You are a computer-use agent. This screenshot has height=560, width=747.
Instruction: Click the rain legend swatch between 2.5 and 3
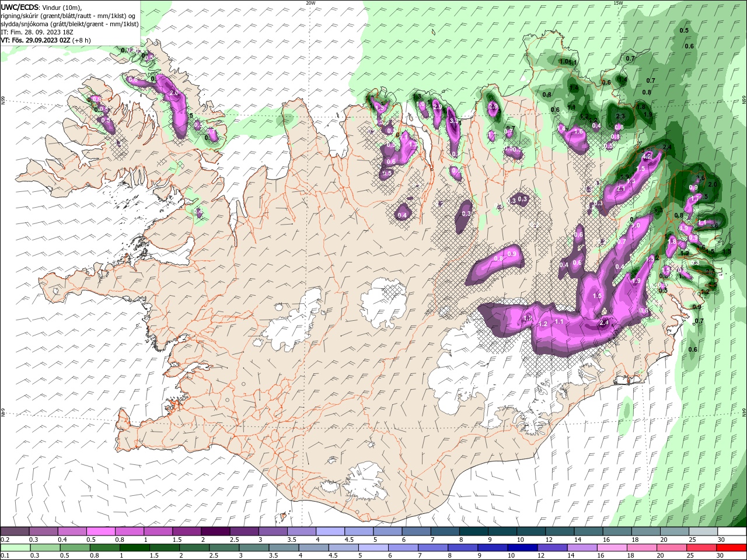(x=225, y=548)
